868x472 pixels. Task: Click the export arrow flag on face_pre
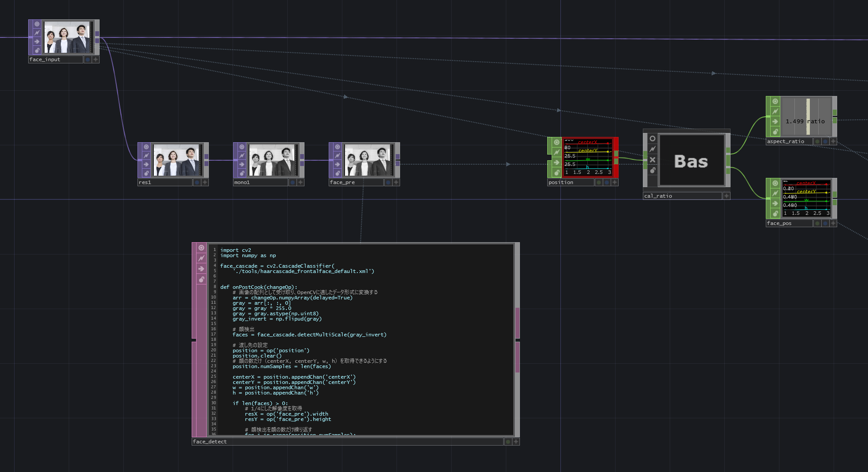click(337, 164)
